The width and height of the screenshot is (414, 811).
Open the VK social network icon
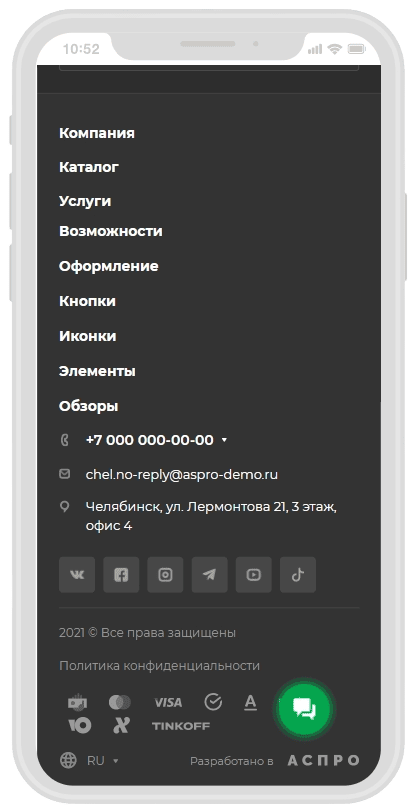point(77,575)
